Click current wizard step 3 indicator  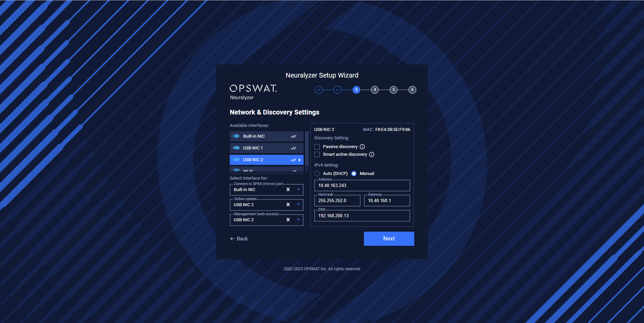(356, 90)
